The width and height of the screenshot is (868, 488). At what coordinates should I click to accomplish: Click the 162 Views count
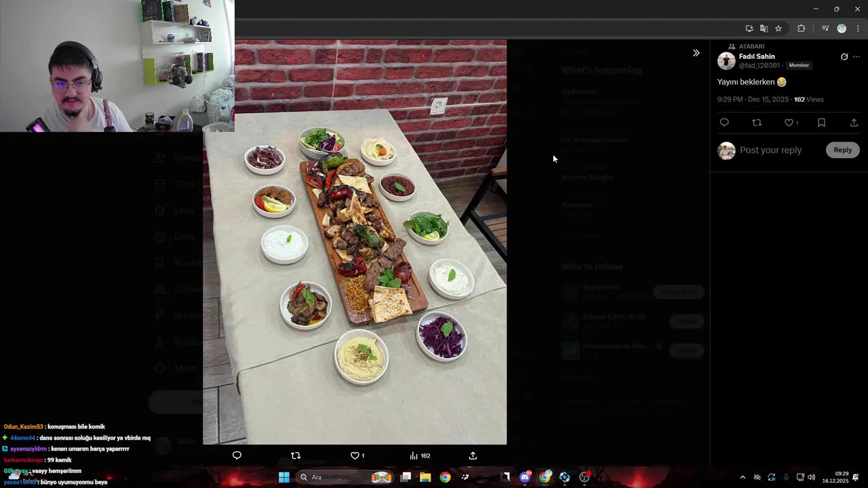pyautogui.click(x=808, y=100)
